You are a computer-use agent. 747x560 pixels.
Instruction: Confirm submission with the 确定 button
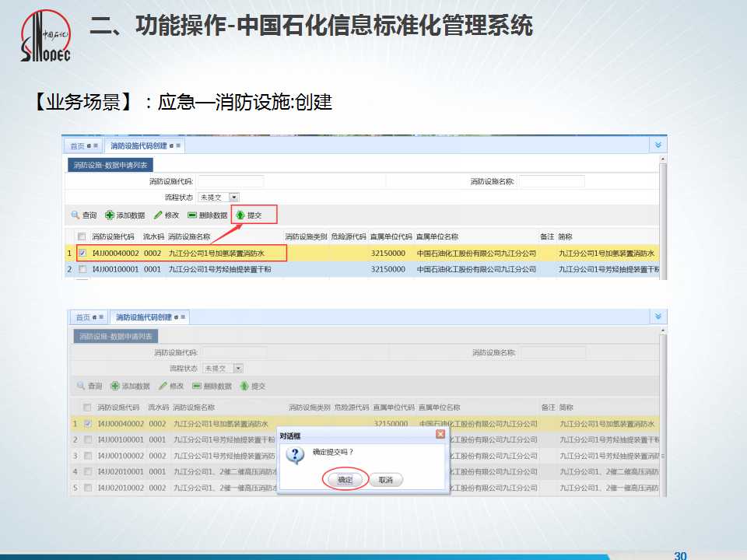coord(345,480)
